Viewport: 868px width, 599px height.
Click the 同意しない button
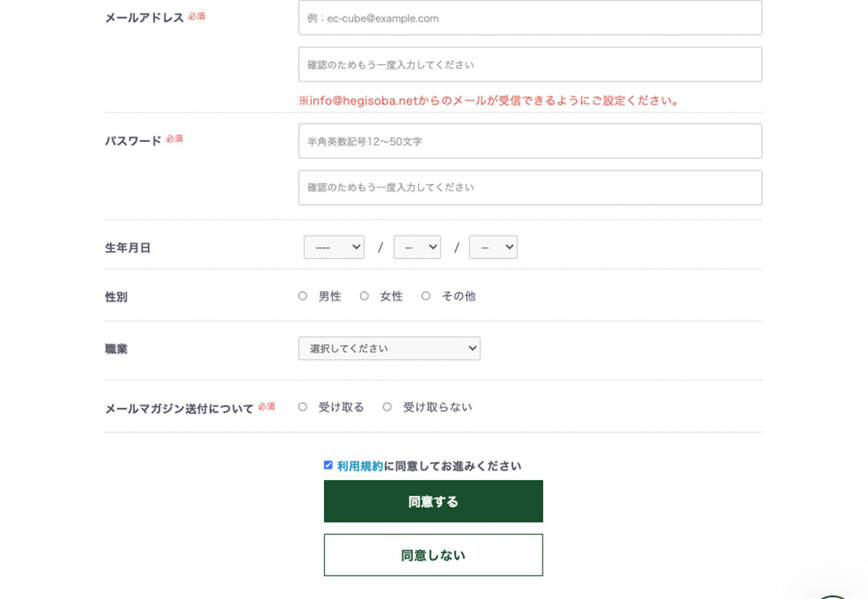(433, 555)
